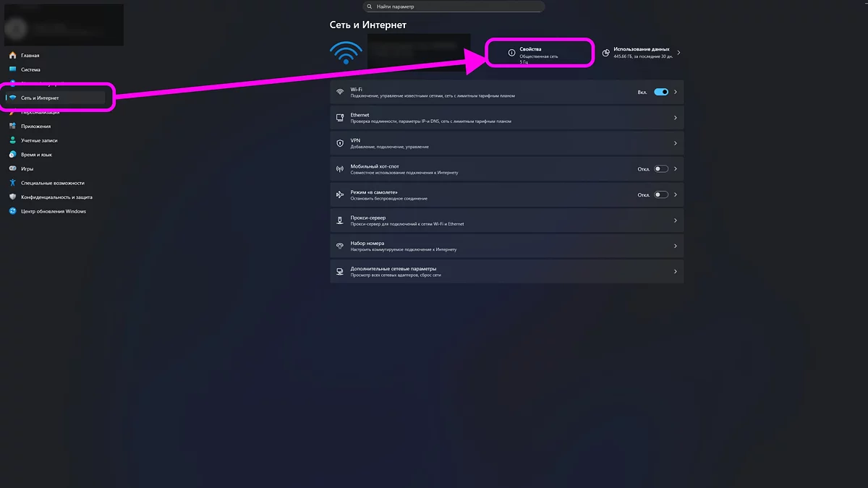This screenshot has height=488, width=868.
Task: Click the 445.66 ГБ usage text
Action: [x=644, y=56]
